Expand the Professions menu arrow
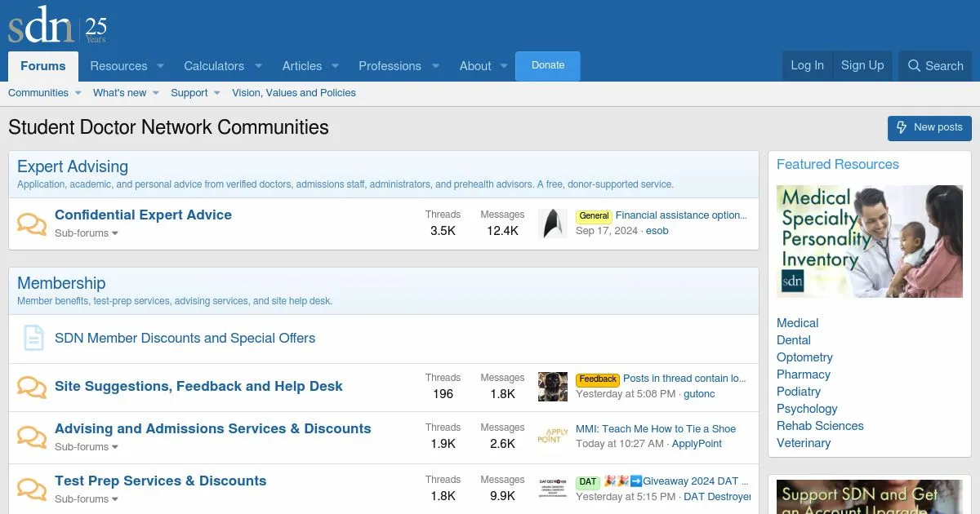The image size is (980, 514). pos(435,66)
